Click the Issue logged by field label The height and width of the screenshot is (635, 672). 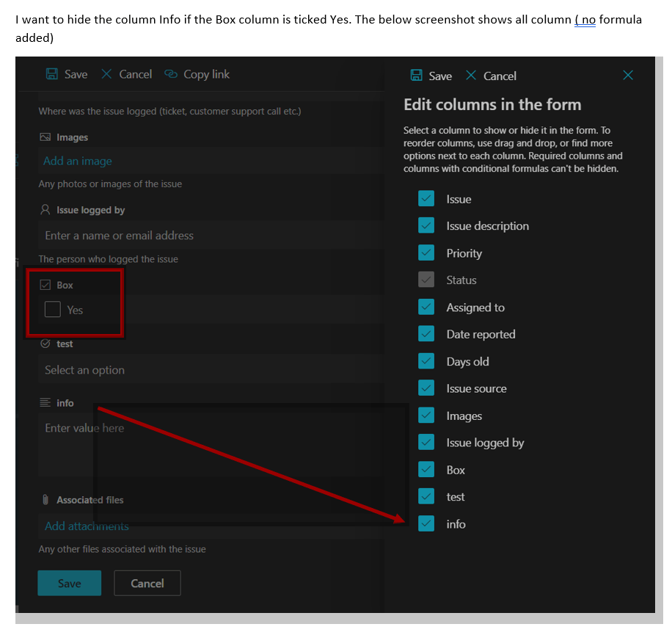pos(91,210)
